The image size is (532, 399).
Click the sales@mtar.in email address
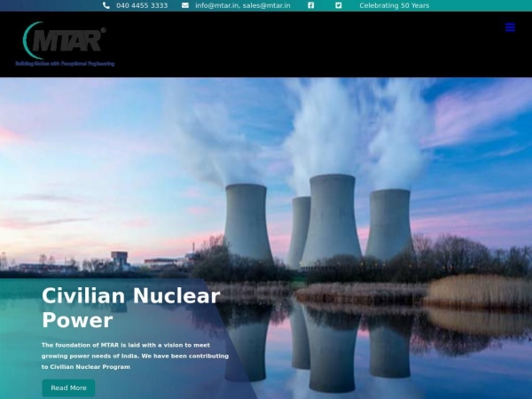click(x=267, y=5)
